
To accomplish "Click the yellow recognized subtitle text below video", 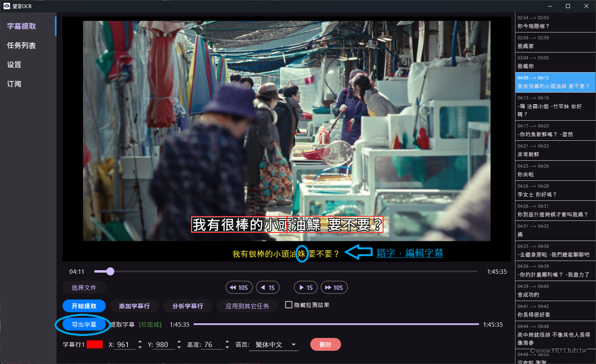I will pos(286,254).
